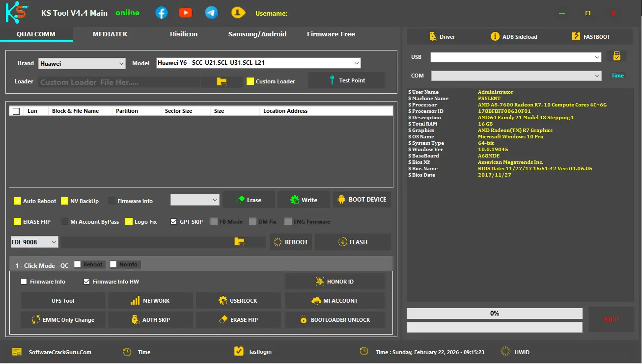Click the BOOT DEVICE button

(362, 200)
